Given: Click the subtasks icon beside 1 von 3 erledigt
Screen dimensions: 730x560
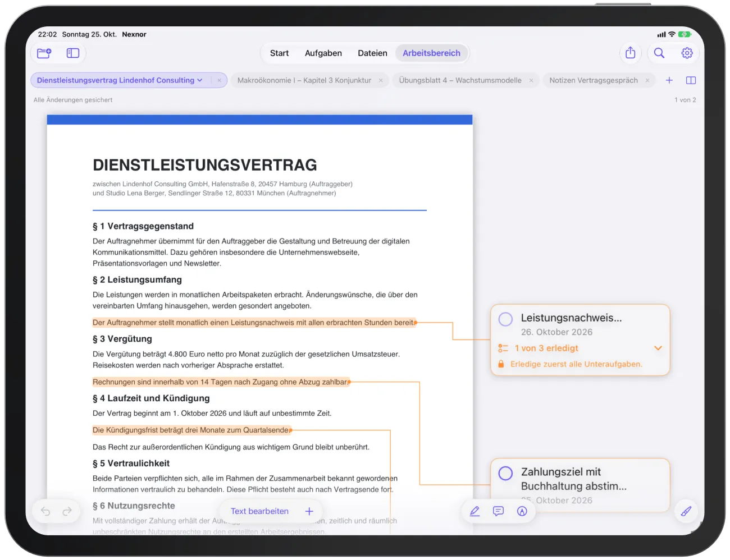Looking at the screenshot, I should (503, 348).
